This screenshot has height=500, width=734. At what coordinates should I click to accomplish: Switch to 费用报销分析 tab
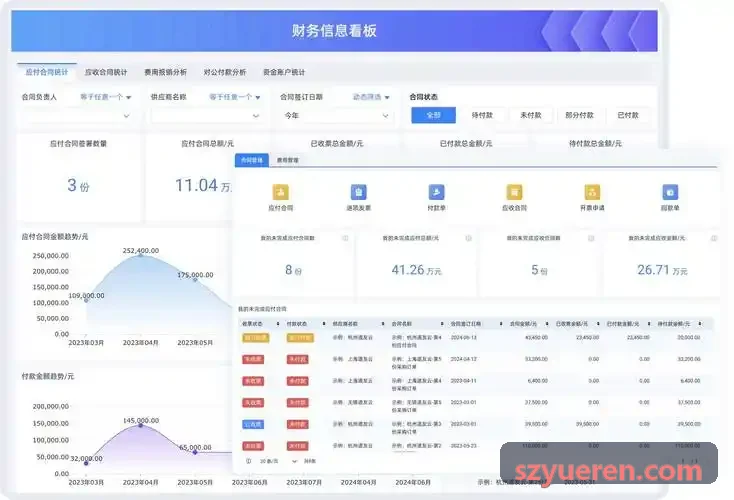click(165, 72)
